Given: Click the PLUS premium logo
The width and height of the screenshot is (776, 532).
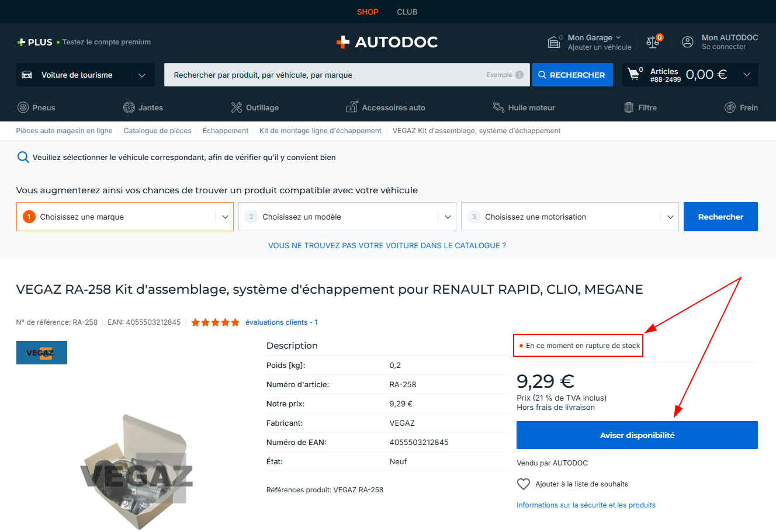Looking at the screenshot, I should click(35, 42).
